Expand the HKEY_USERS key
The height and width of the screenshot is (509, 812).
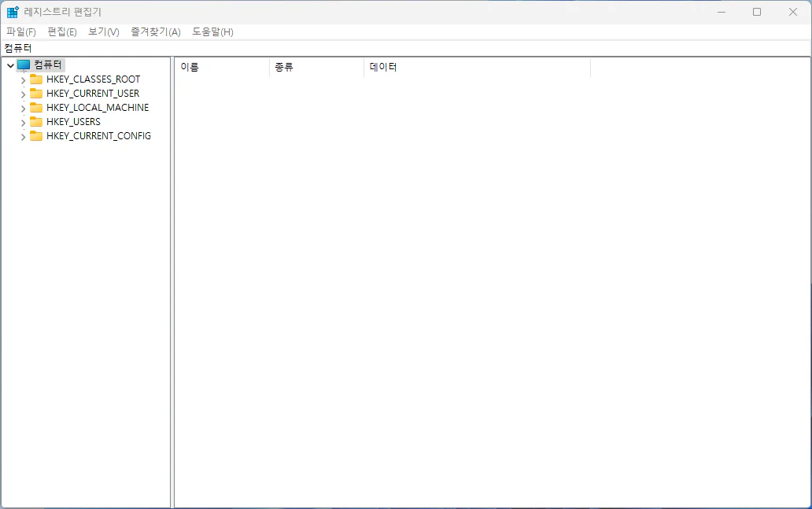click(23, 123)
